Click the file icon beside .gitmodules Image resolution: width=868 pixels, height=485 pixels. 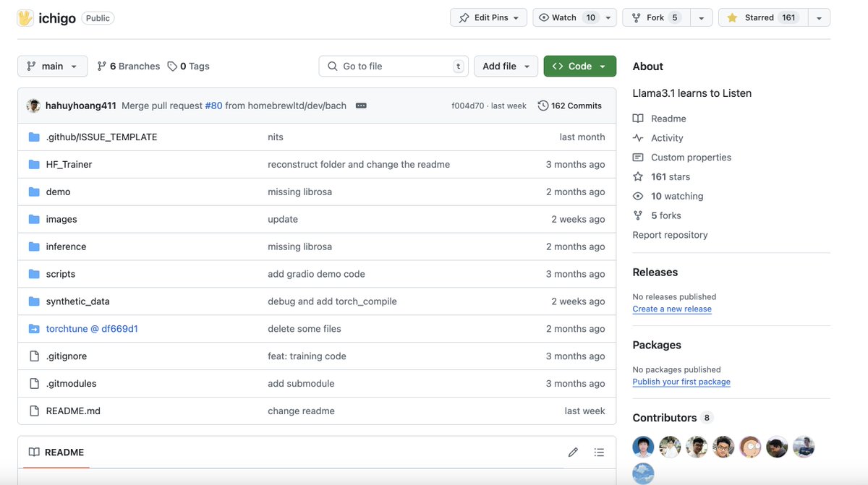pyautogui.click(x=34, y=384)
